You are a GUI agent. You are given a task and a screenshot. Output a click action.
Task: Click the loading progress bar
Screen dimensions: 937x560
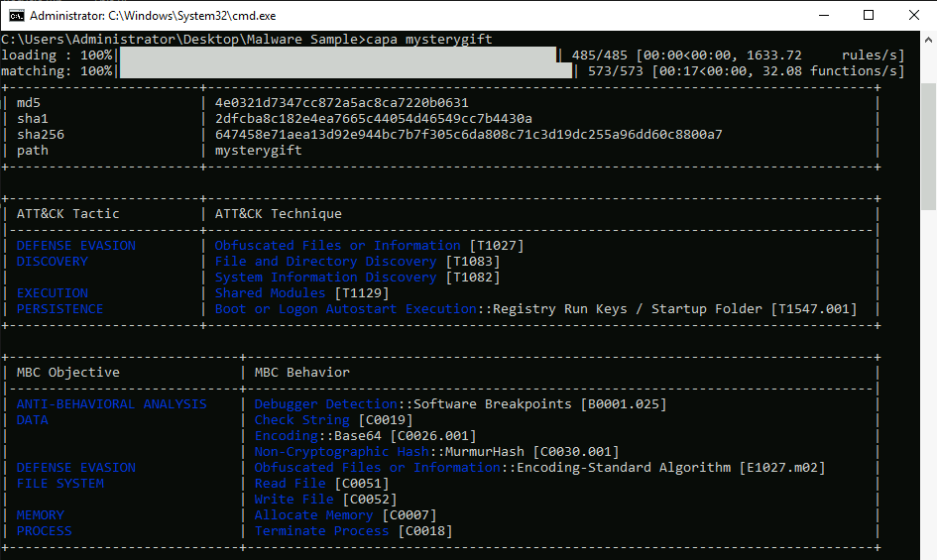click(x=338, y=55)
